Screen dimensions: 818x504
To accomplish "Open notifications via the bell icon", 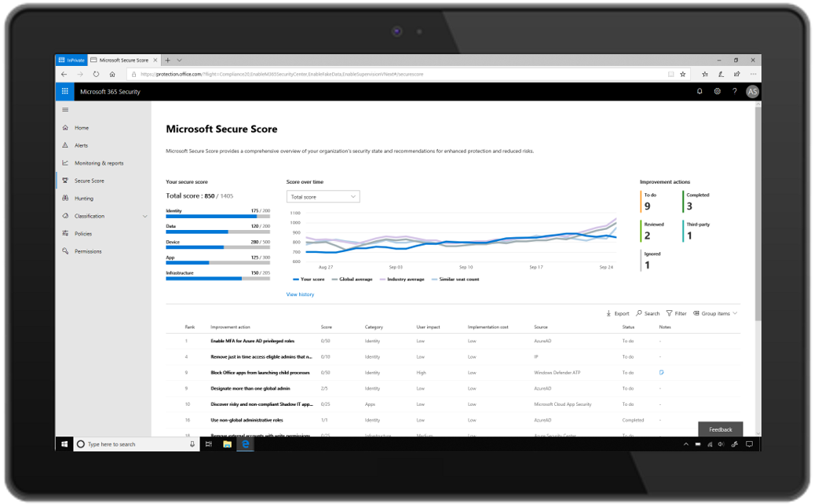I will tap(699, 91).
